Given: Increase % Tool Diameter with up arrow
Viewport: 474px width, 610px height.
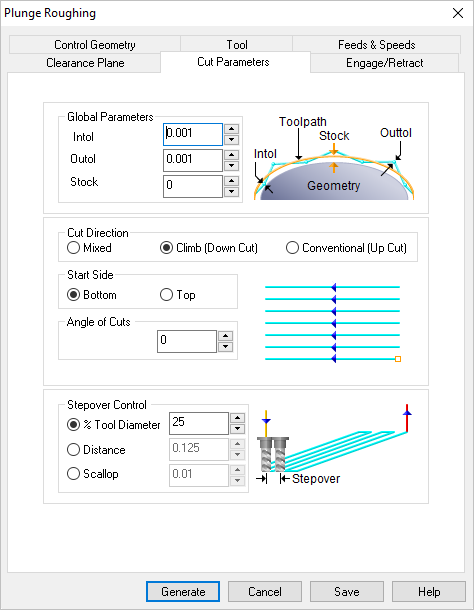Looking at the screenshot, I should (x=237, y=418).
